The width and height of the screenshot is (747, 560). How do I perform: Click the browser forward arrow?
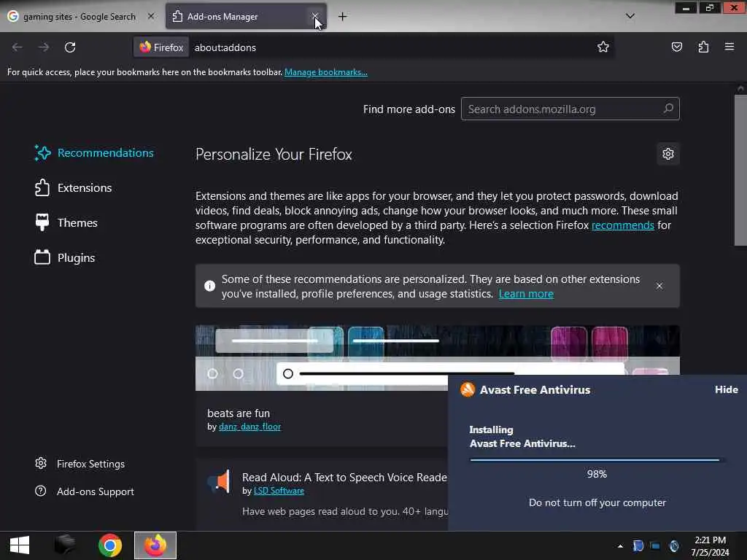(44, 47)
